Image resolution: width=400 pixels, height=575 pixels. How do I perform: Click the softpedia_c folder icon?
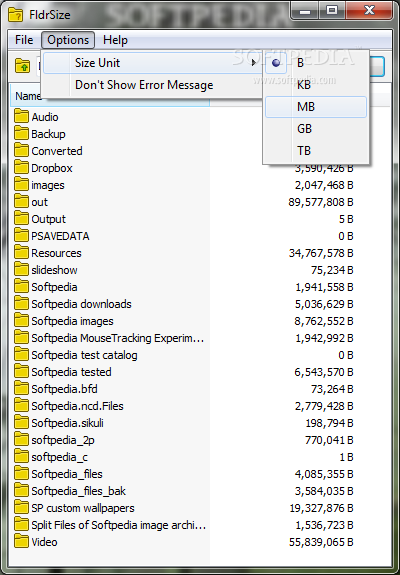(21, 457)
